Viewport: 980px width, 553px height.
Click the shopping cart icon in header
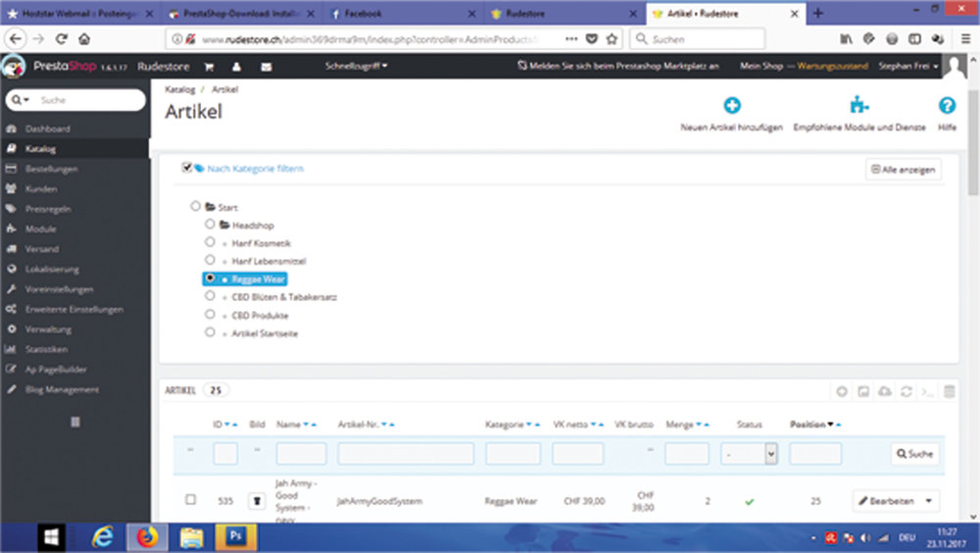point(209,67)
